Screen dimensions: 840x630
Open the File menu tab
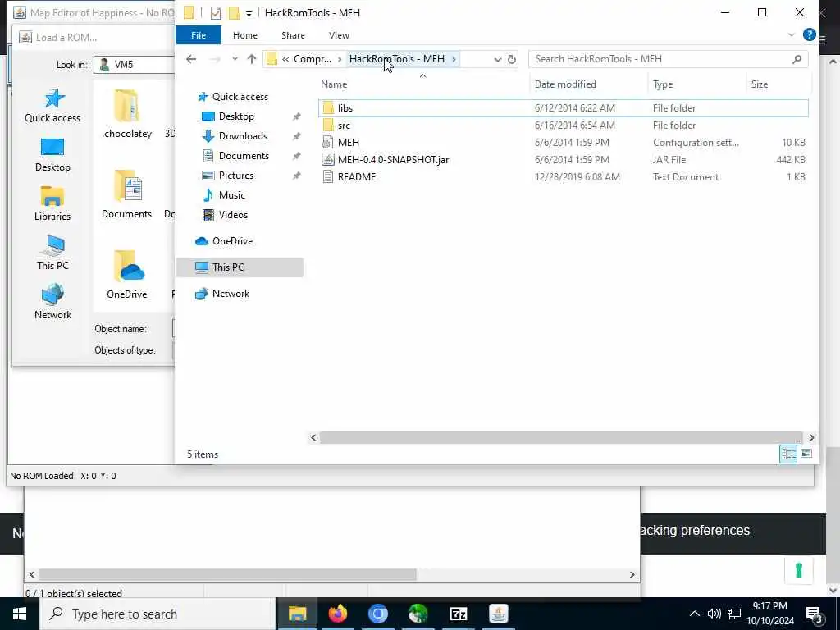click(199, 35)
